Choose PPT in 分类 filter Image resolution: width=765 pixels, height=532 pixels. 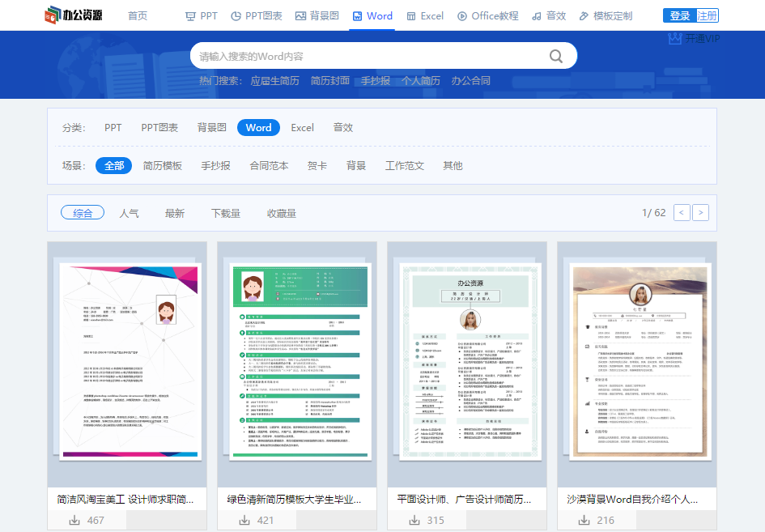113,127
